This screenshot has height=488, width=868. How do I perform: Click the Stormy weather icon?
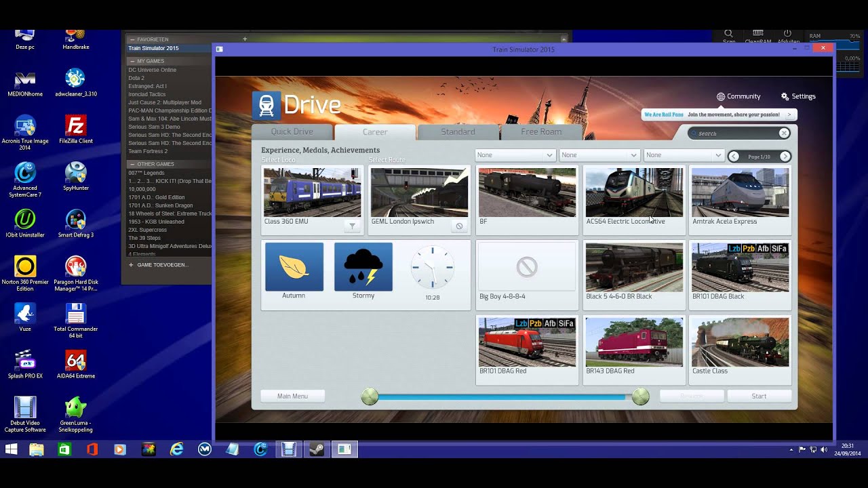click(363, 266)
